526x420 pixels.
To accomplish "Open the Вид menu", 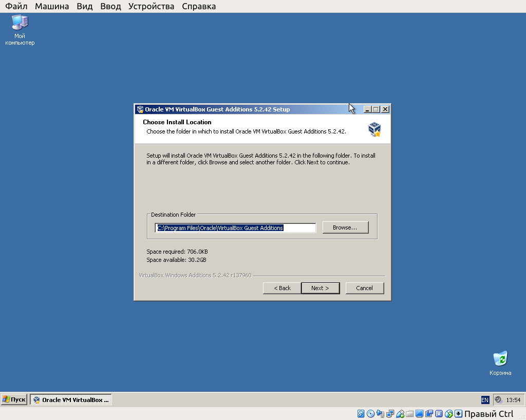I will click(x=85, y=6).
